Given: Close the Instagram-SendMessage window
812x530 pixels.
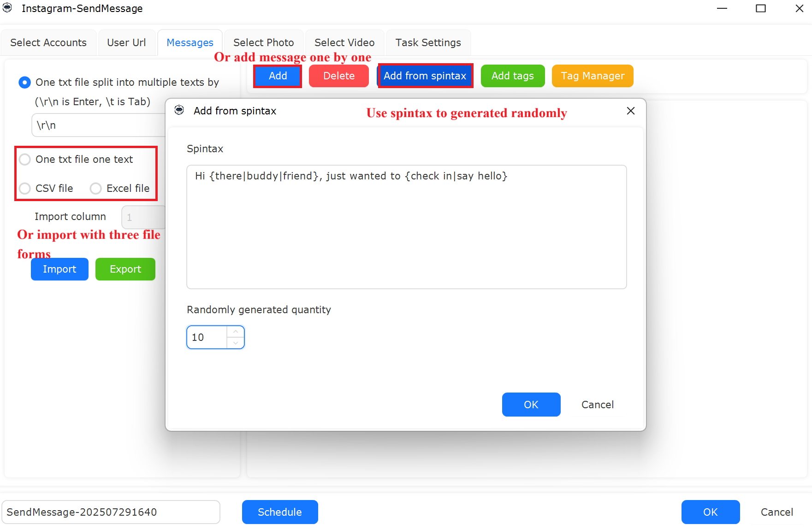Looking at the screenshot, I should pyautogui.click(x=800, y=8).
